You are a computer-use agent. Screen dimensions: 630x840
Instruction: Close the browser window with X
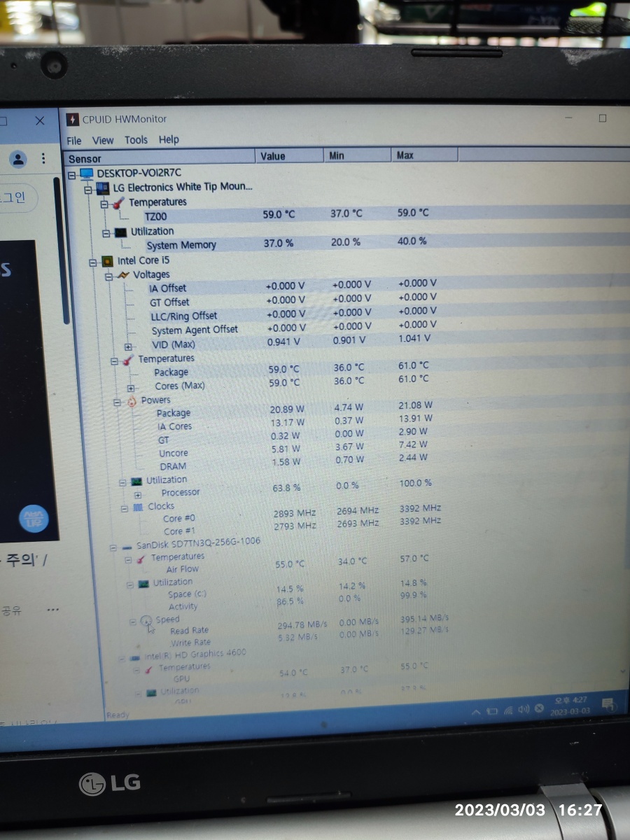(40, 121)
